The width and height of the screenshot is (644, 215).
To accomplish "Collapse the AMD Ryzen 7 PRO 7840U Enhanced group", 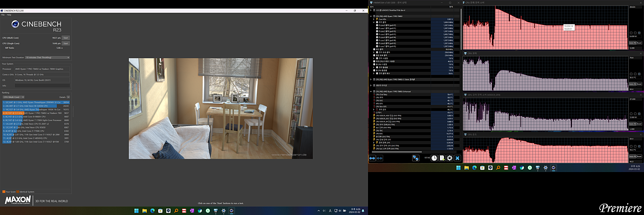I will click(x=371, y=92).
